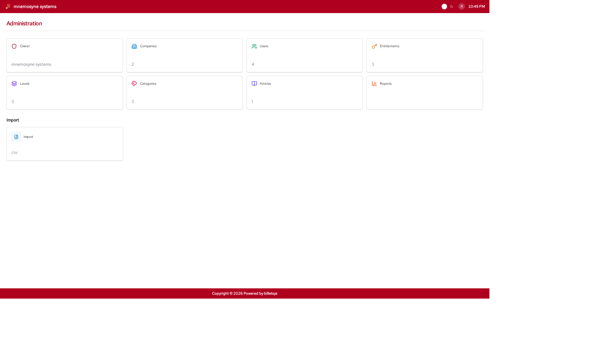Image resolution: width=597 pixels, height=364 pixels.
Task: Click the Import file upload icon
Action: click(16, 137)
